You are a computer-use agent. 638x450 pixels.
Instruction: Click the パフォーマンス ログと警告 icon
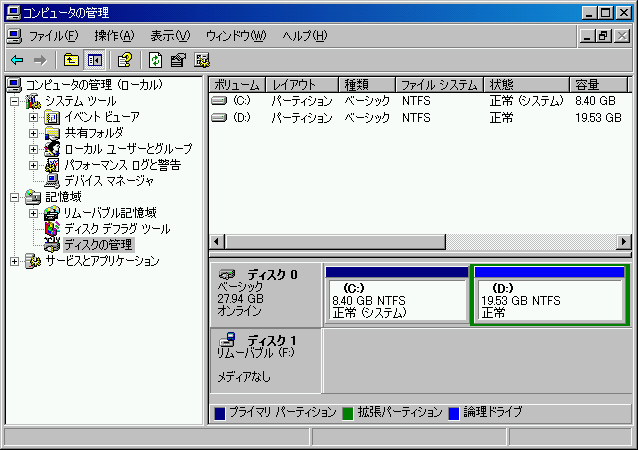52,165
